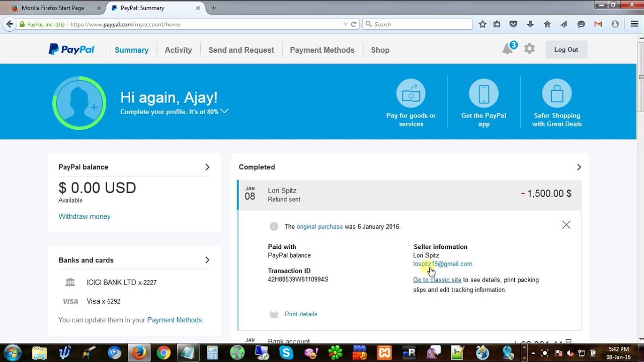The image size is (644, 362).
Task: Open the notifications bell icon
Action: click(508, 49)
